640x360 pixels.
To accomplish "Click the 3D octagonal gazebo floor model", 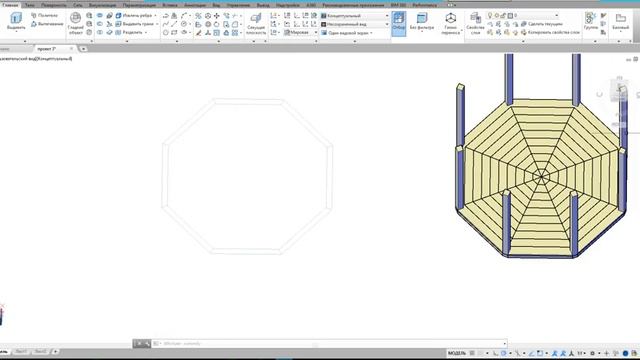I will tap(541, 178).
